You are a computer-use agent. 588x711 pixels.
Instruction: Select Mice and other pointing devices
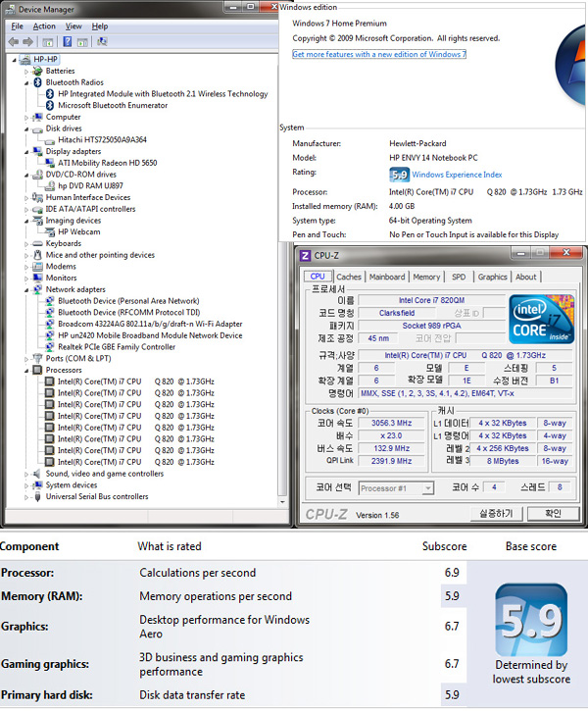pos(100,255)
